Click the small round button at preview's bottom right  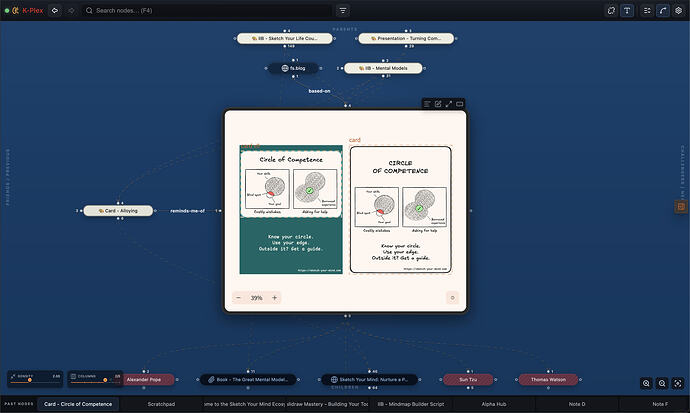tap(452, 298)
